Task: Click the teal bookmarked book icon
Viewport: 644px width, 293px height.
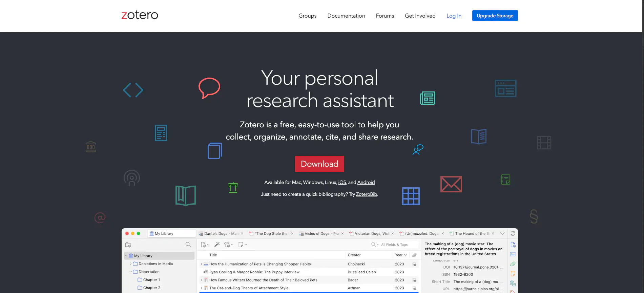Action: pyautogui.click(x=185, y=195)
